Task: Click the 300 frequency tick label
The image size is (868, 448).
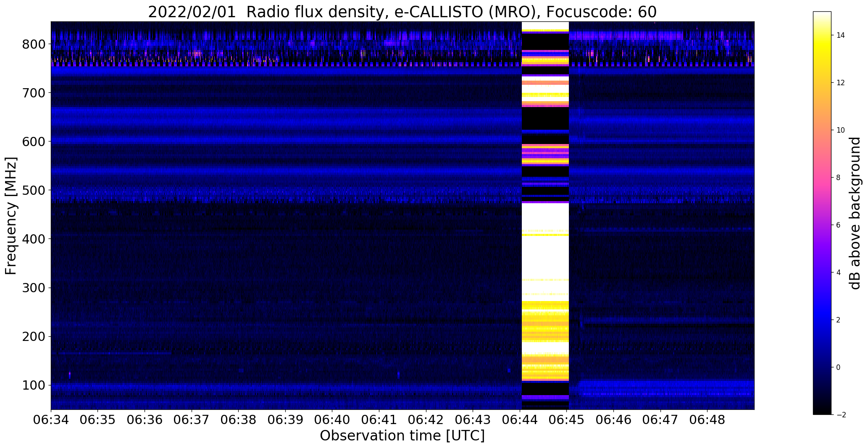Action: pyautogui.click(x=33, y=288)
